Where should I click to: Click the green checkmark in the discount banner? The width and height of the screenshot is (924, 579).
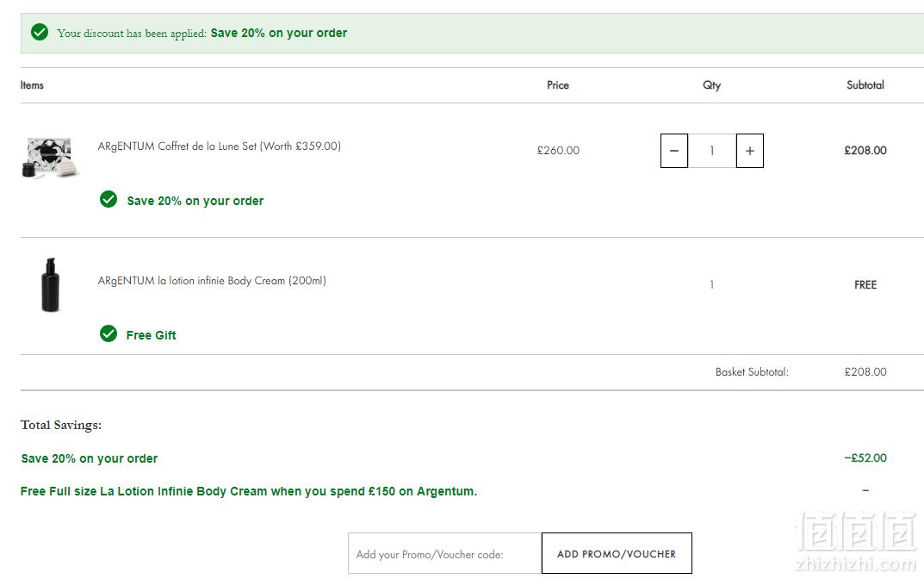[40, 32]
